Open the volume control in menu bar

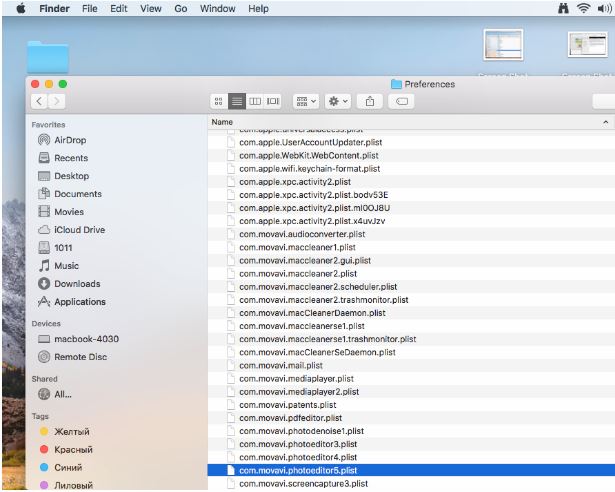click(604, 8)
